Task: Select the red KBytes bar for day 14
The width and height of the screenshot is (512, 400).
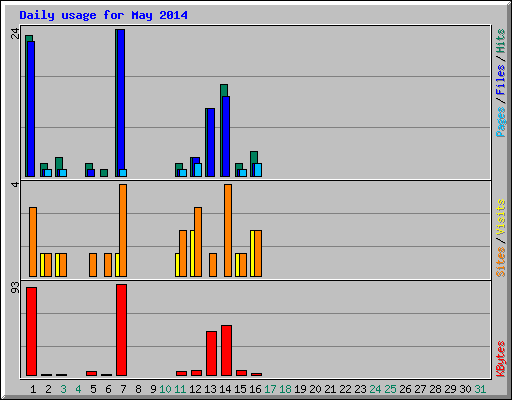Action: pyautogui.click(x=226, y=350)
